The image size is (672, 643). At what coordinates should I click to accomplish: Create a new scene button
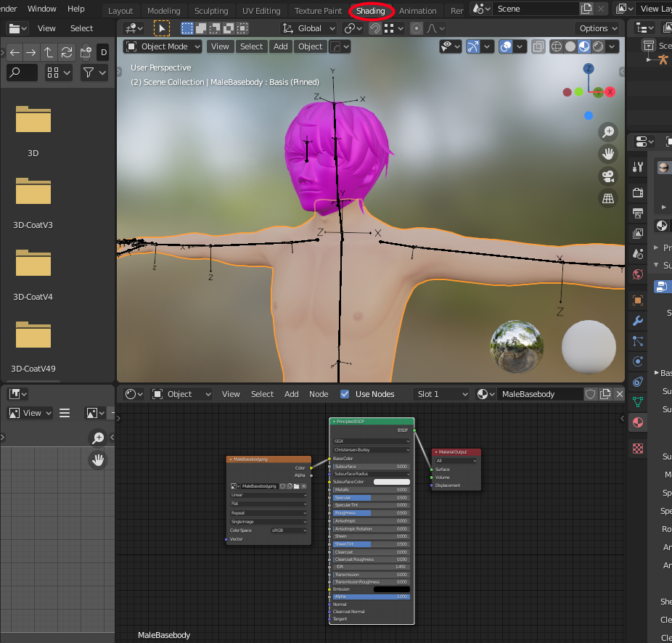click(586, 9)
